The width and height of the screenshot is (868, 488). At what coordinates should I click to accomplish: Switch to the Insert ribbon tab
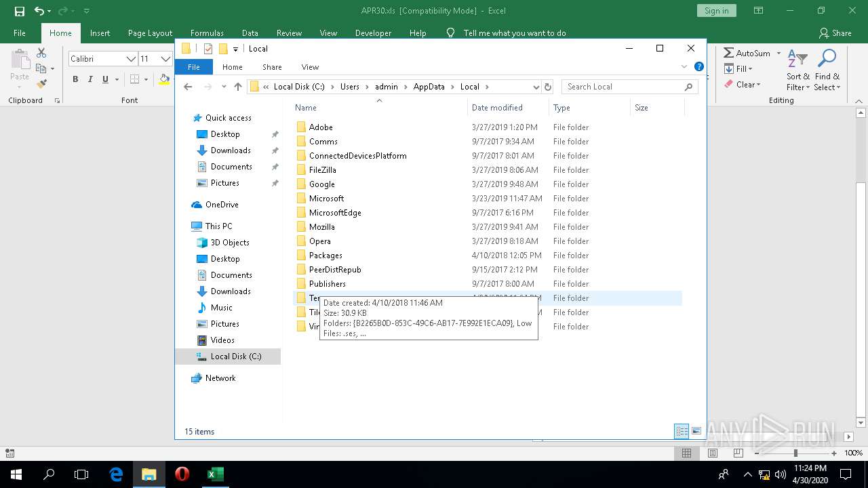pos(100,33)
